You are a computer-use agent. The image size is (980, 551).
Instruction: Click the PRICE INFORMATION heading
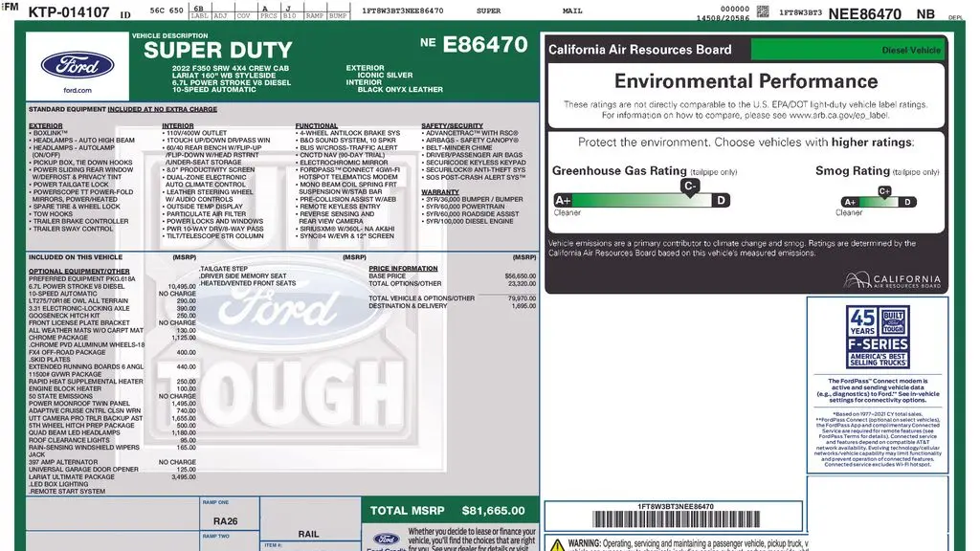tap(403, 269)
